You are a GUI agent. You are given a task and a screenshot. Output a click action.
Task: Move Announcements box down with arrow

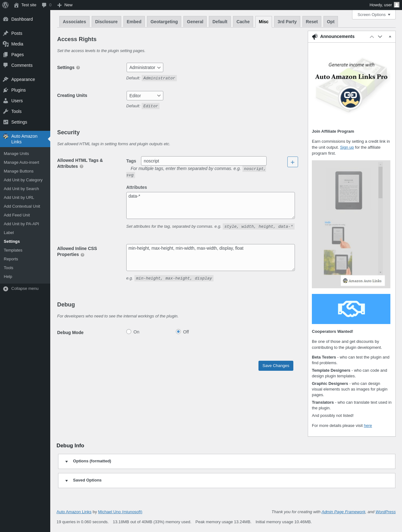point(380,37)
